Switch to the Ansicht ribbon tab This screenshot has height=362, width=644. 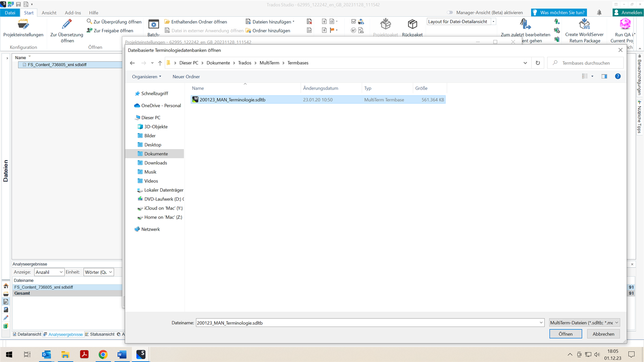49,13
